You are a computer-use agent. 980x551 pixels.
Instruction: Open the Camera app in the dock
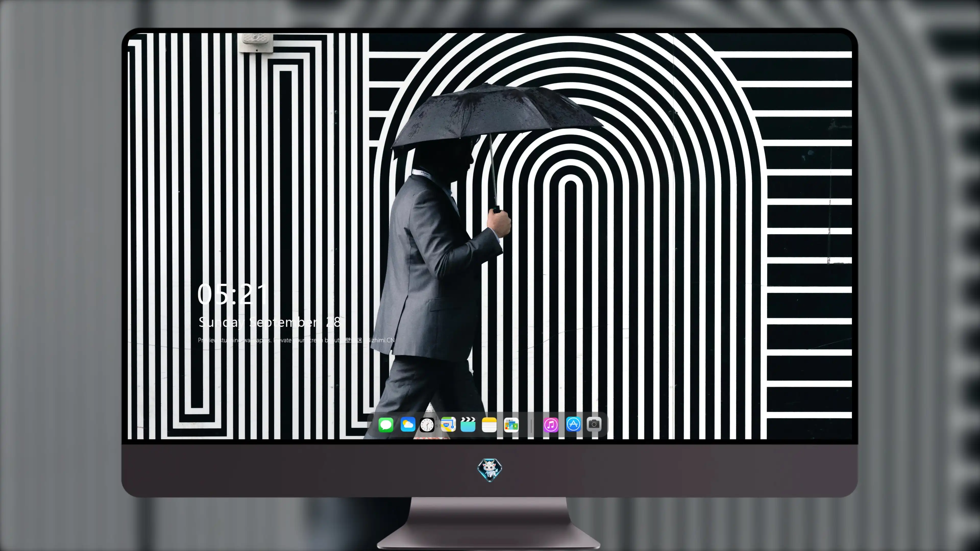[594, 424]
